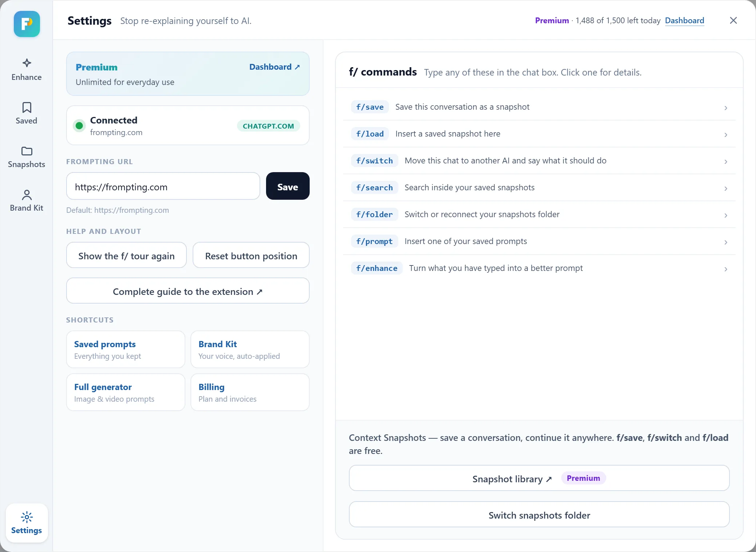Click the f/enhance command tag
756x552 pixels.
[x=377, y=268]
